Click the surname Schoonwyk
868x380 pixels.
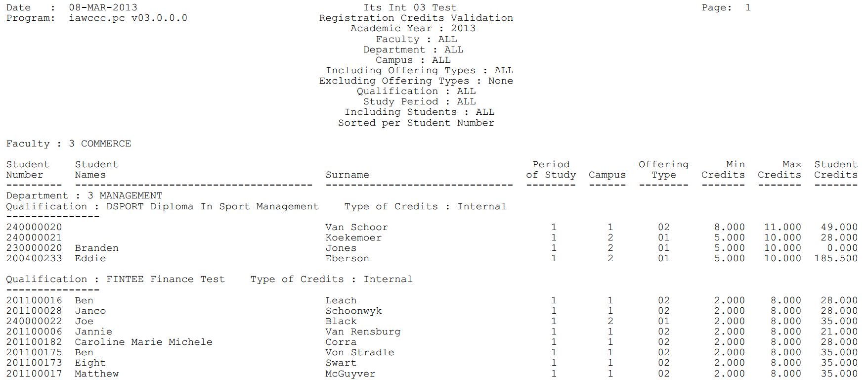353,311
